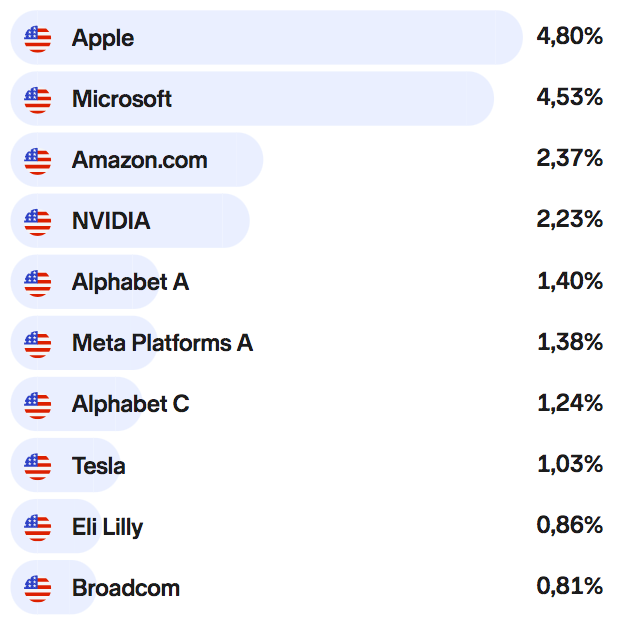Click Apple's 4,80% weight value
The width and height of the screenshot is (628, 628).
click(570, 37)
